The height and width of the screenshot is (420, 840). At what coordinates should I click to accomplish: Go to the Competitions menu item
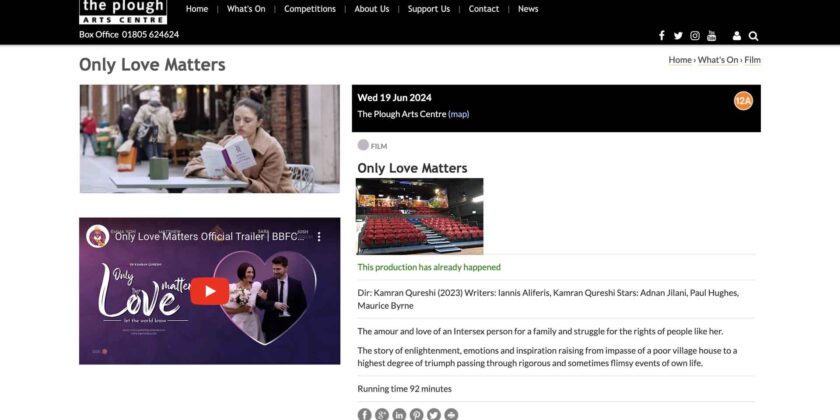point(310,9)
